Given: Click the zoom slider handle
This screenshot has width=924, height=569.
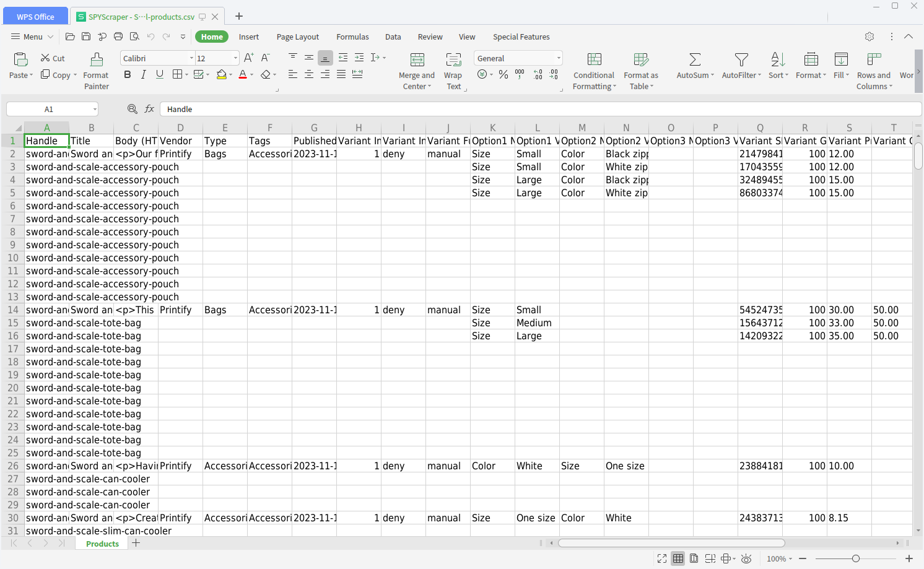Looking at the screenshot, I should (855, 558).
